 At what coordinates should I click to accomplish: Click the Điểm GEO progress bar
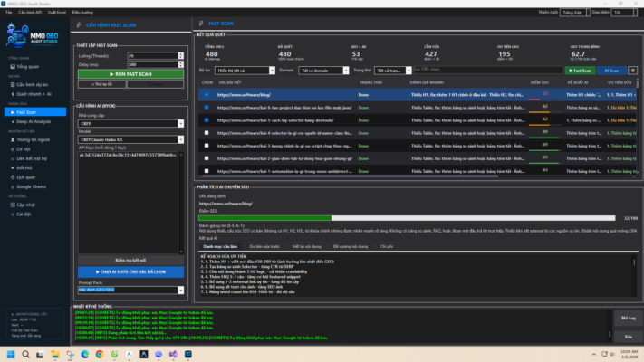407,218
